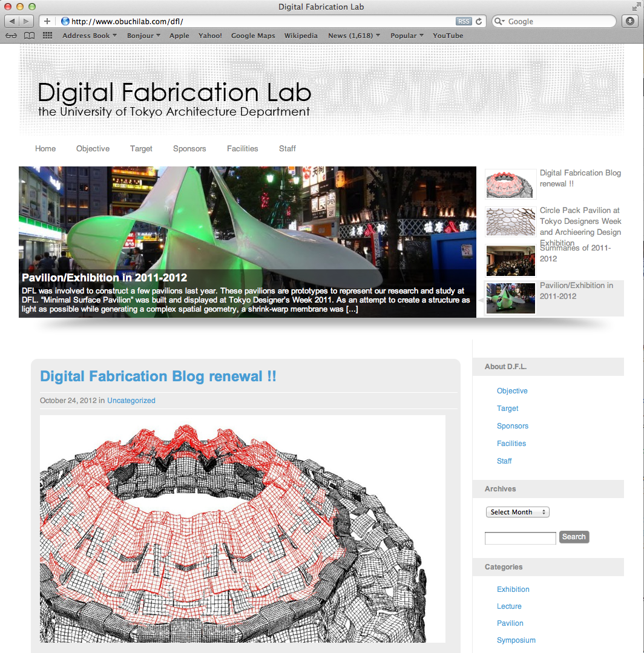Open the Popular bookmarks dropdown
Screen dimensions: 644x653
[407, 36]
